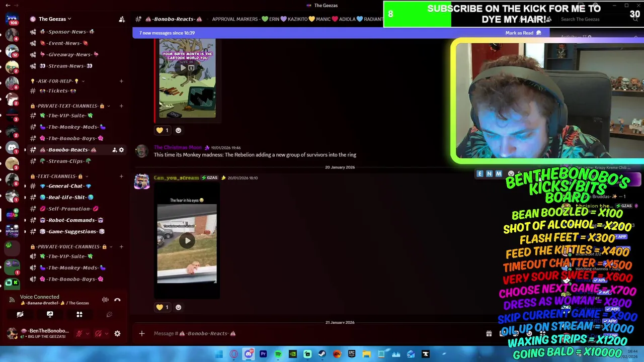Expand threads arrow beside Bonobo-Reacts channel
Image resolution: width=644 pixels, height=362 pixels.
point(25,150)
